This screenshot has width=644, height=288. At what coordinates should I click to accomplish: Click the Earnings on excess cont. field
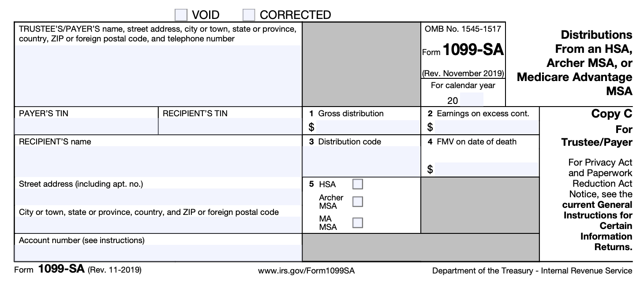coord(486,127)
